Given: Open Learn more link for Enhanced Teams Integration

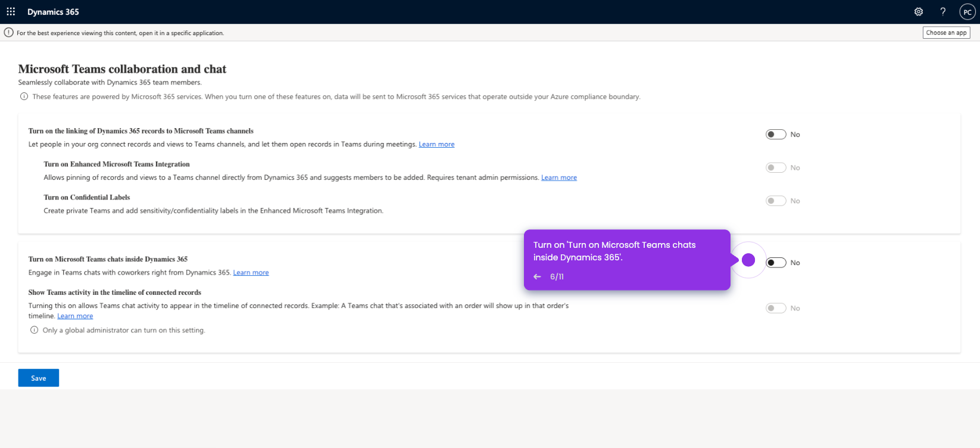Looking at the screenshot, I should [x=559, y=178].
